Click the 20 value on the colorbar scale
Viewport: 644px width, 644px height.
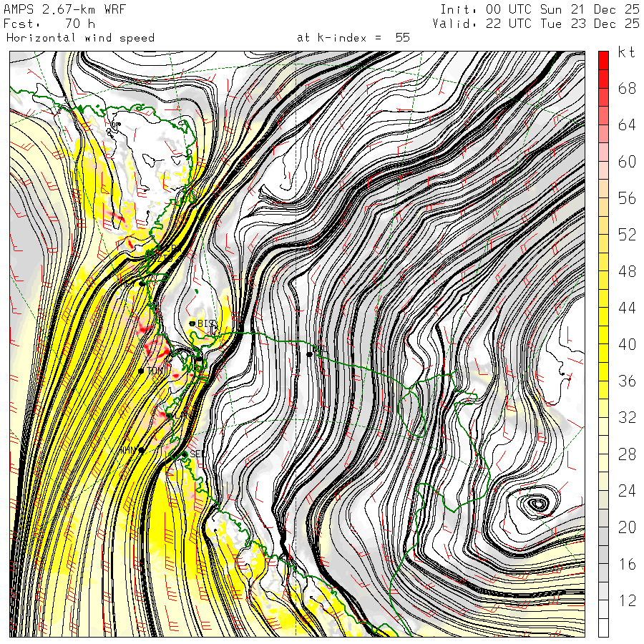point(627,527)
